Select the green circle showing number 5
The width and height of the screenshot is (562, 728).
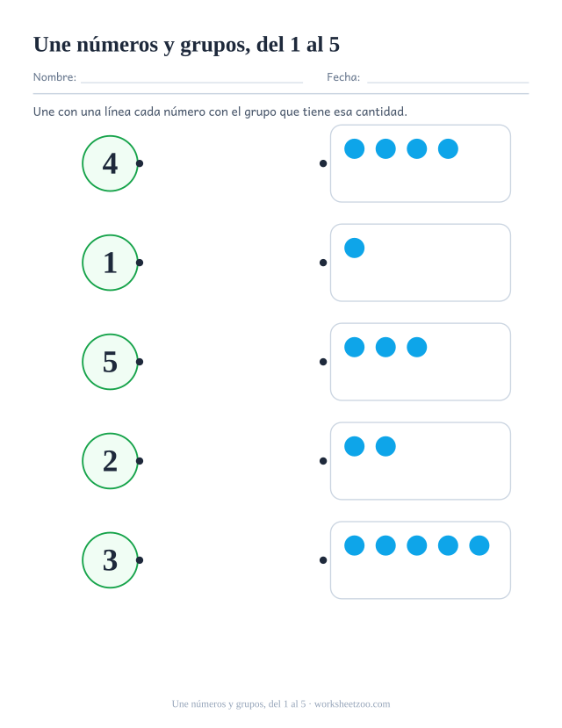110,362
